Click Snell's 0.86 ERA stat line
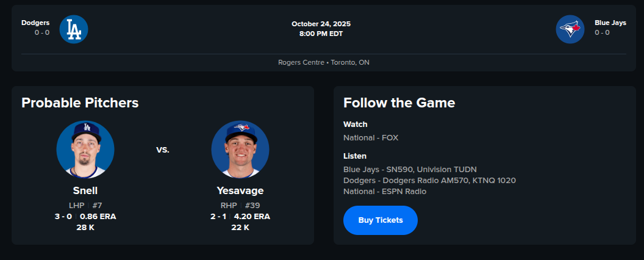The width and height of the screenshot is (644, 260). (x=85, y=216)
